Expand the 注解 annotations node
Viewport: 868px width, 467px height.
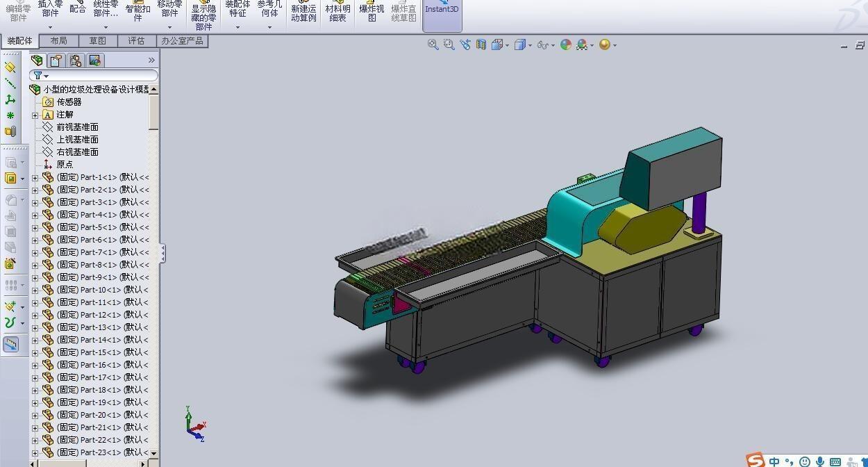(35, 115)
